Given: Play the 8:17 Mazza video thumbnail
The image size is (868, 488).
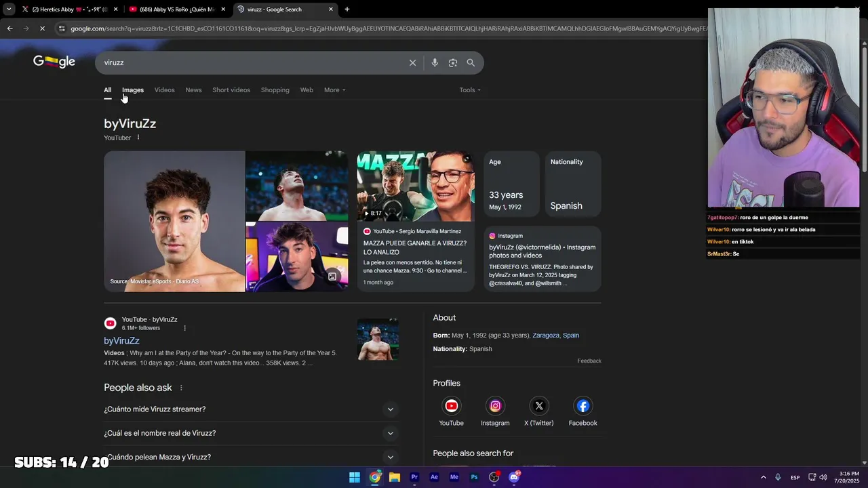Looking at the screenshot, I should [416, 186].
